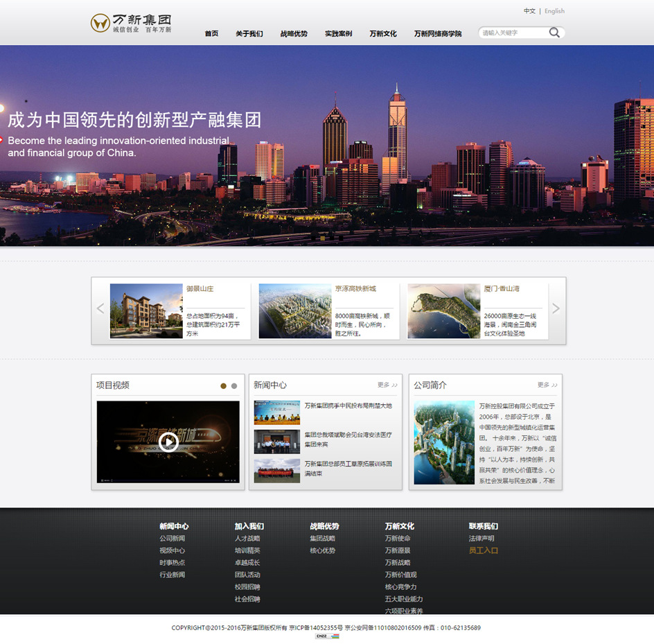654x644 pixels.
Task: Click the 员工入口 footer link
Action: click(x=484, y=552)
